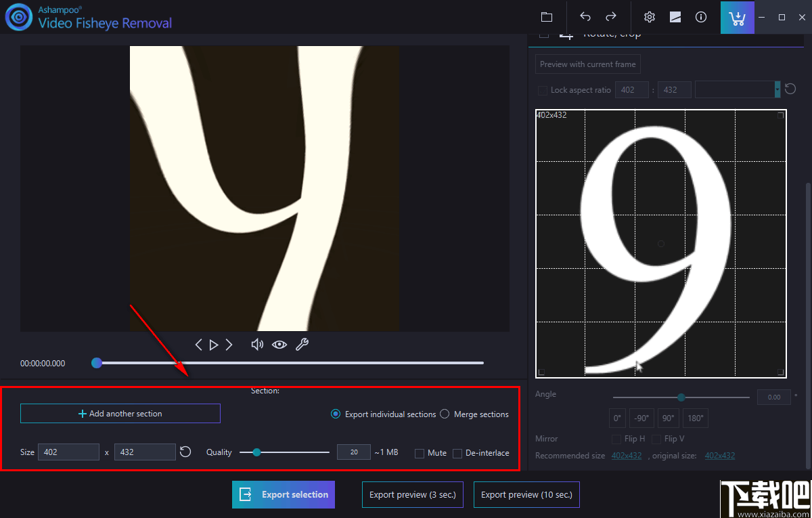Play the video preview
Viewport: 812px width, 518px height.
(x=214, y=345)
